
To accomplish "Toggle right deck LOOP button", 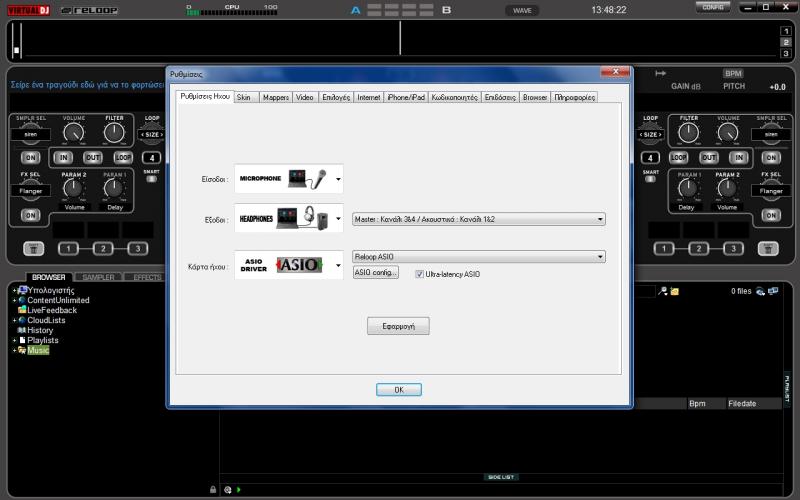I will [x=679, y=158].
